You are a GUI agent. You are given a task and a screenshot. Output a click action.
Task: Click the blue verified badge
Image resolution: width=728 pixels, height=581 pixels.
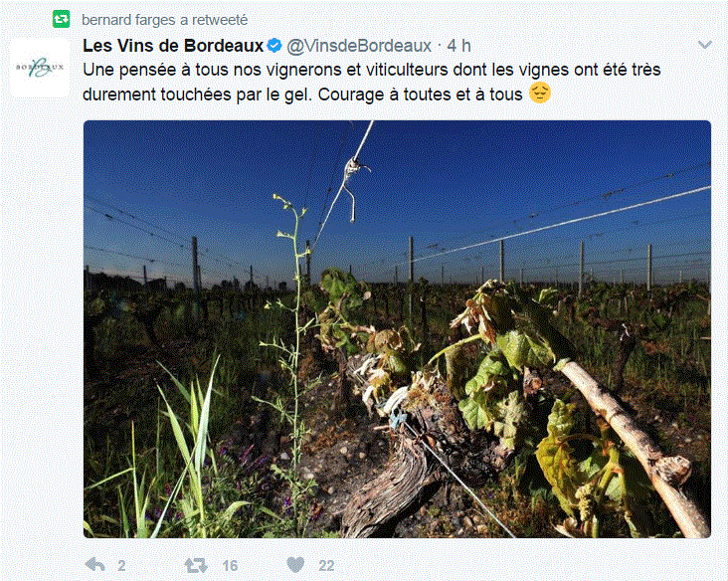[x=274, y=46]
